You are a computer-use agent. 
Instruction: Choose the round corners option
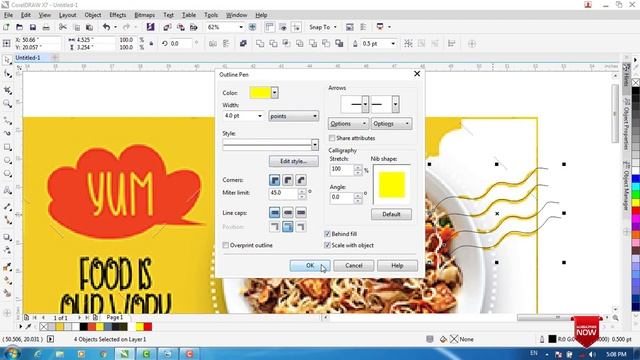288,180
